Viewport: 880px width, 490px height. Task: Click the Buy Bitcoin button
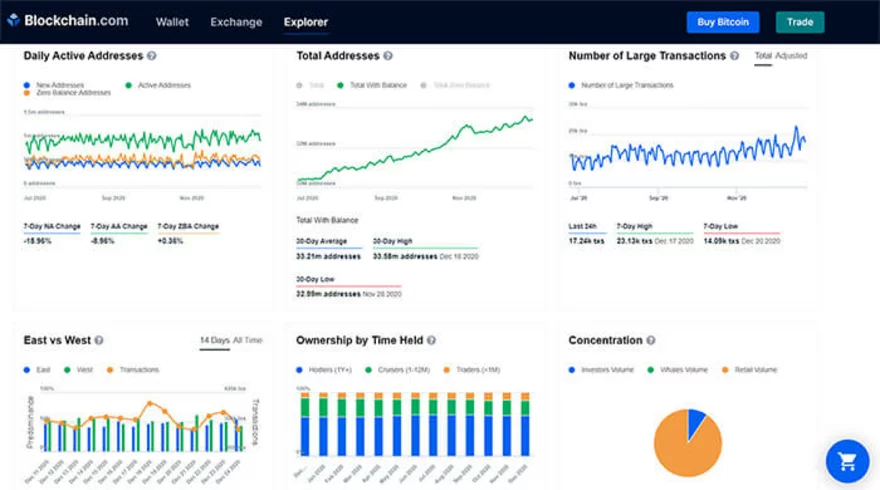[723, 22]
